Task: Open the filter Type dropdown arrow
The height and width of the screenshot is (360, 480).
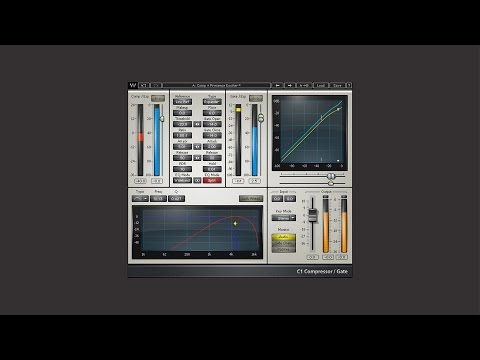Action: click(145, 198)
